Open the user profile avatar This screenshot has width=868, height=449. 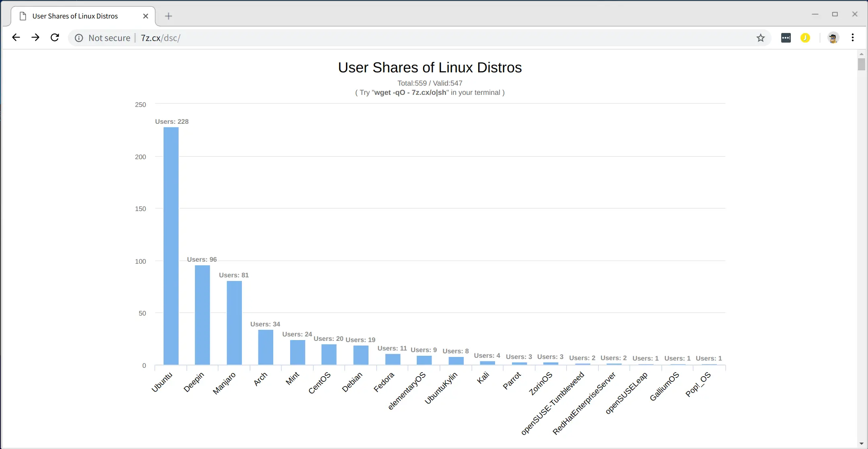point(833,38)
